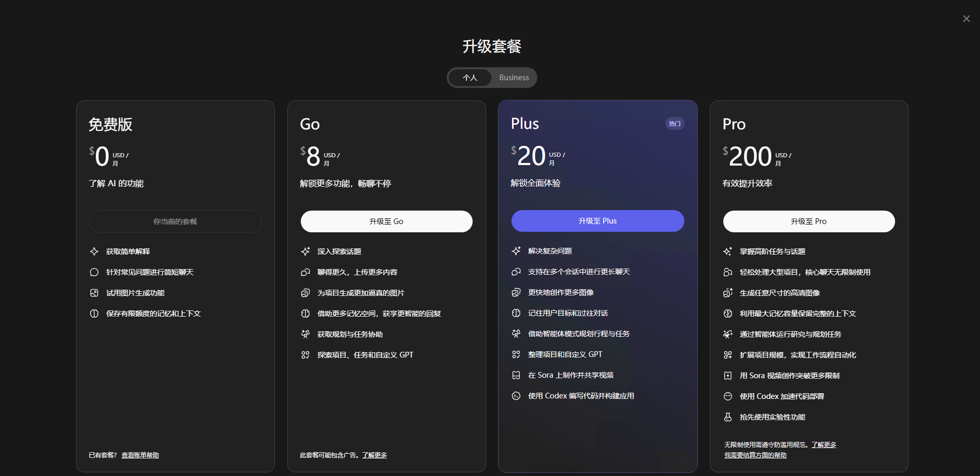Click the agent icon beside 获取规划与任务协助
Viewport: 980px width, 476px height.
(x=305, y=334)
